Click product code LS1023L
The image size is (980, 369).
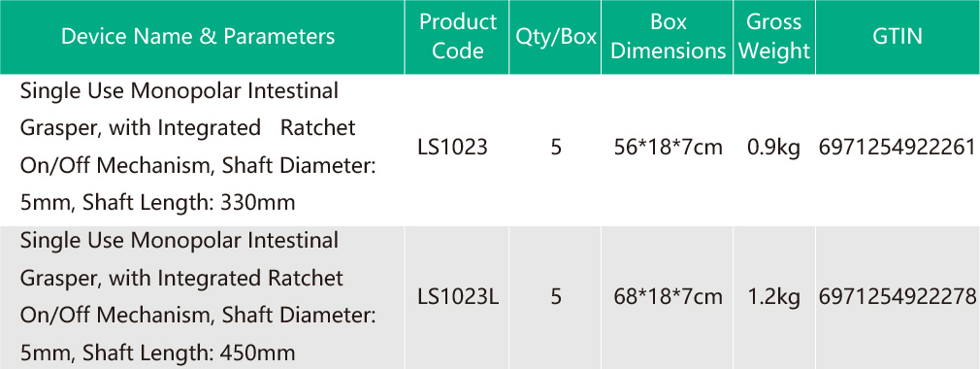point(458,296)
